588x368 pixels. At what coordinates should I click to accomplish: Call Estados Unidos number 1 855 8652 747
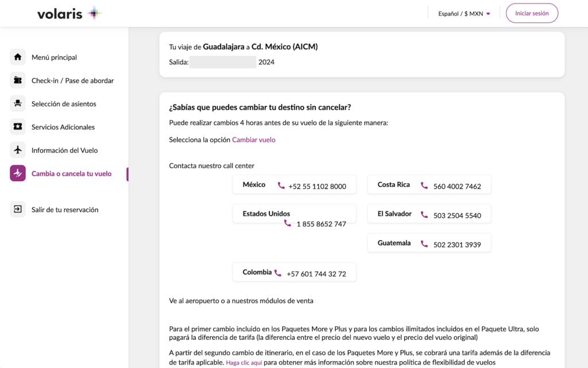click(322, 224)
